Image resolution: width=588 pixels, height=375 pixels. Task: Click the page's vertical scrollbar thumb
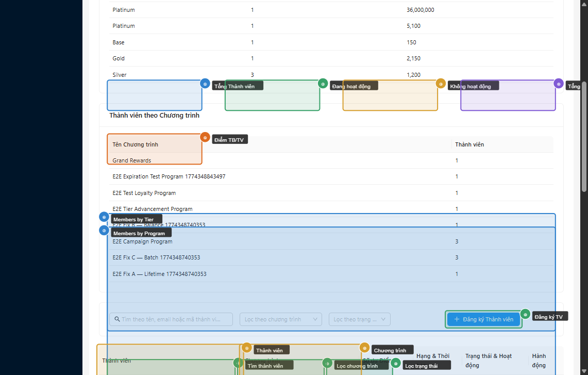coord(584,134)
